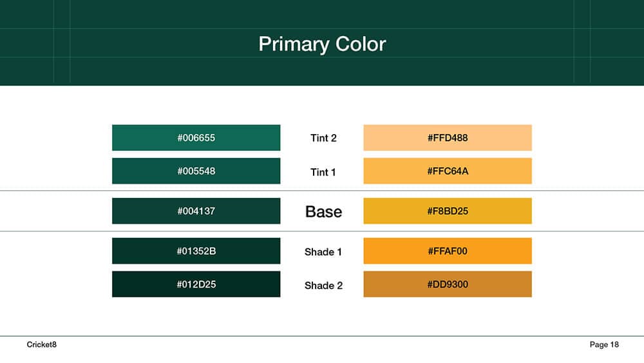
Task: Select the Shade 1 label
Action: click(x=323, y=252)
